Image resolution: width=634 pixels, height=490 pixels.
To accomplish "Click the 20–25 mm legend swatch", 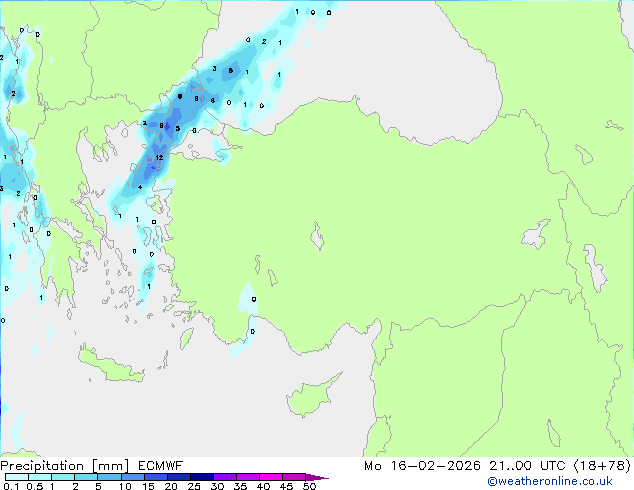I will (x=178, y=477).
